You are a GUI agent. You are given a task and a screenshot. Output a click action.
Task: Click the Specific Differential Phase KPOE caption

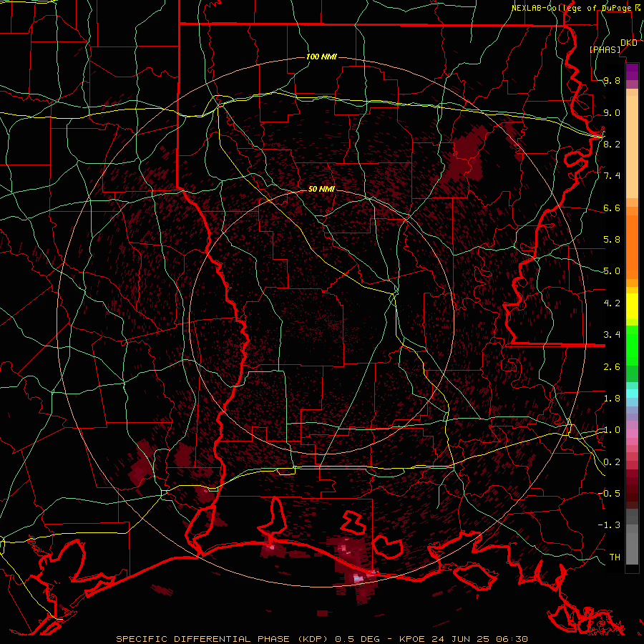(x=321, y=639)
